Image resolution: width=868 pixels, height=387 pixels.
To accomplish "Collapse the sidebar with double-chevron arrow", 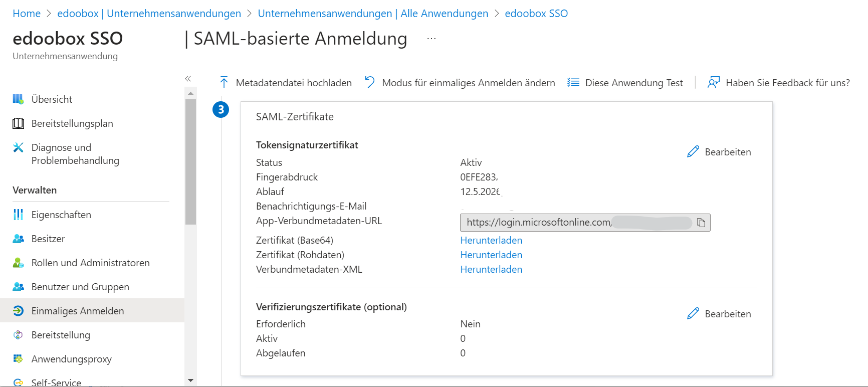I will click(x=188, y=79).
